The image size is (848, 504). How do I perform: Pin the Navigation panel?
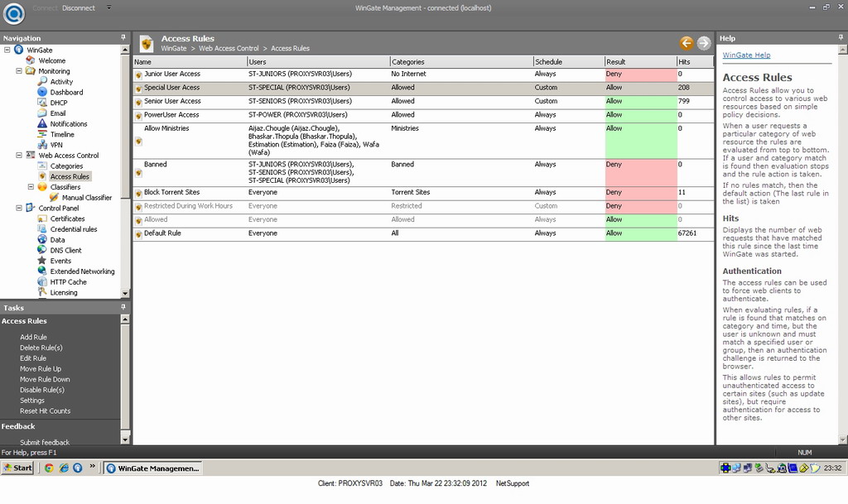tap(123, 37)
